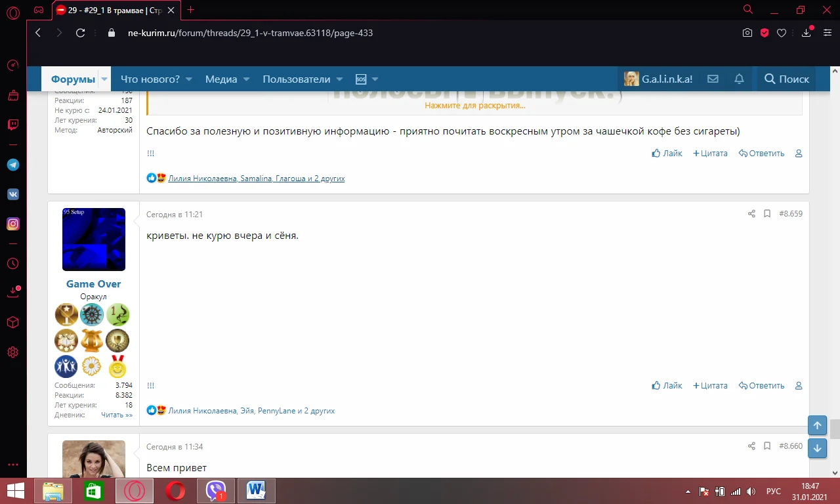Expand the Форумы dropdown arrow
This screenshot has height=504, width=840.
[104, 79]
